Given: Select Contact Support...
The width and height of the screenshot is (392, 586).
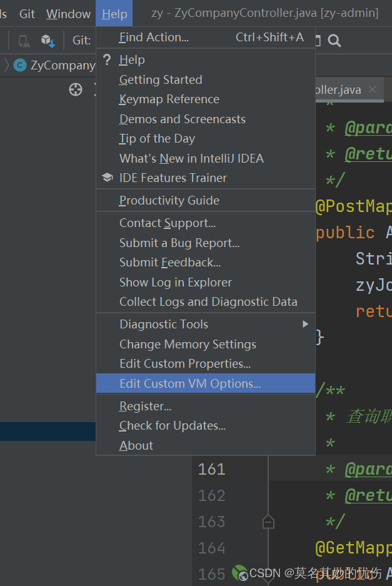Looking at the screenshot, I should [206, 223].
